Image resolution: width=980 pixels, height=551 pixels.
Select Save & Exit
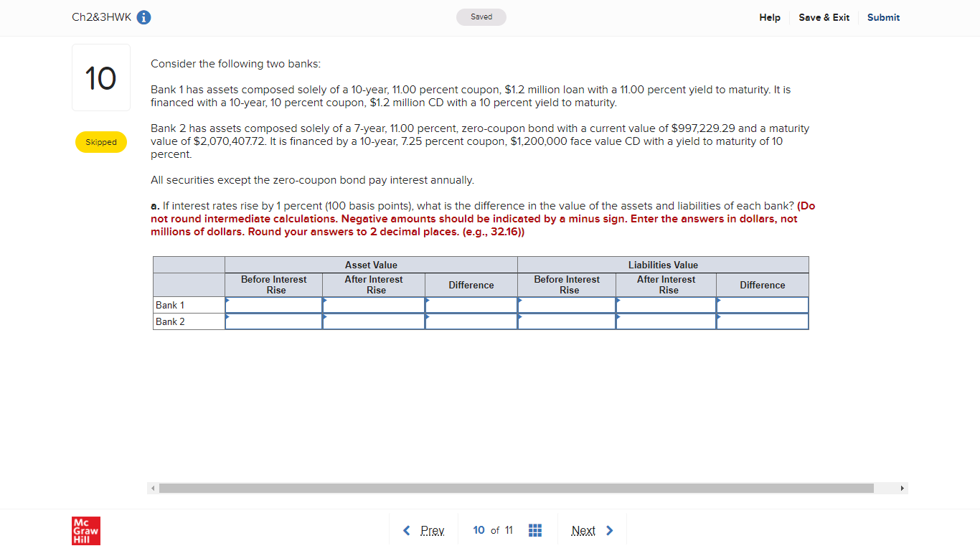(824, 17)
